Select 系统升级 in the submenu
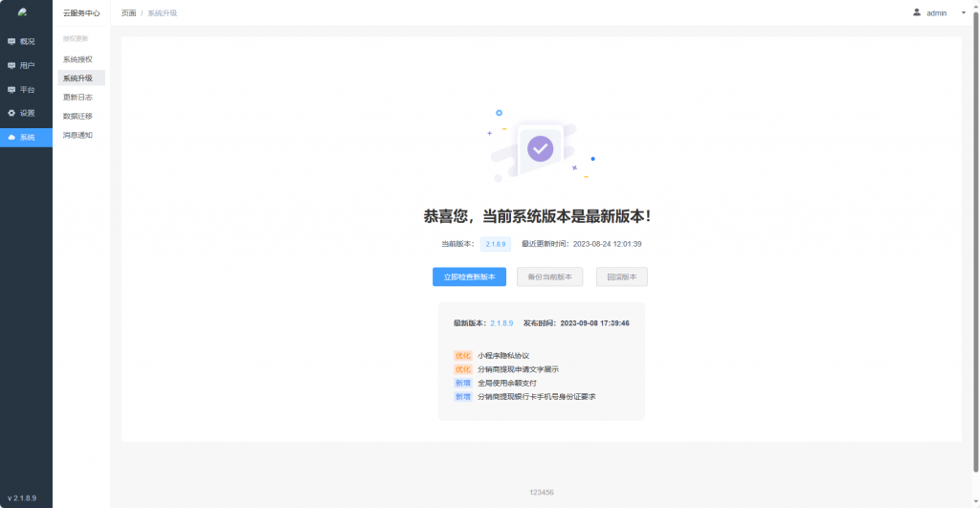The height and width of the screenshot is (508, 980). pos(78,78)
